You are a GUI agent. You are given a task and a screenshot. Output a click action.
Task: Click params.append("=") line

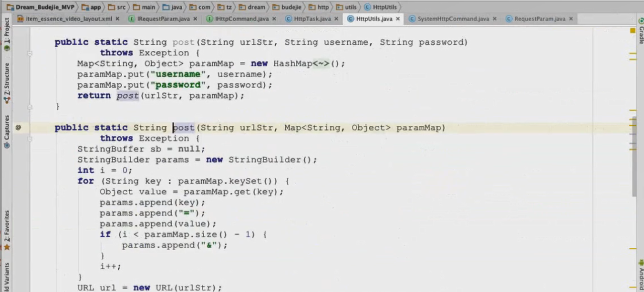(152, 213)
